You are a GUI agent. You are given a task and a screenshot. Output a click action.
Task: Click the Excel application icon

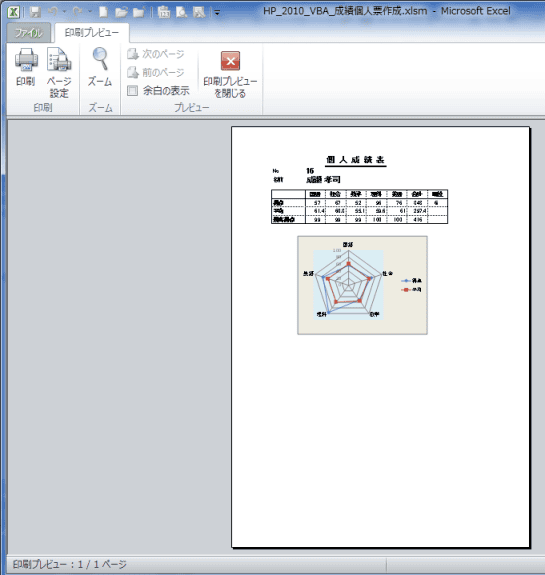click(x=14, y=12)
